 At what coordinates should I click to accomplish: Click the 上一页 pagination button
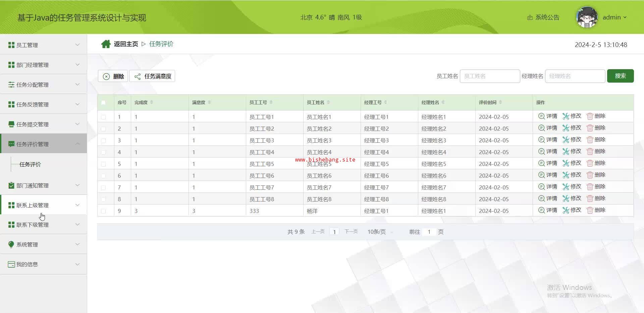[x=318, y=232]
